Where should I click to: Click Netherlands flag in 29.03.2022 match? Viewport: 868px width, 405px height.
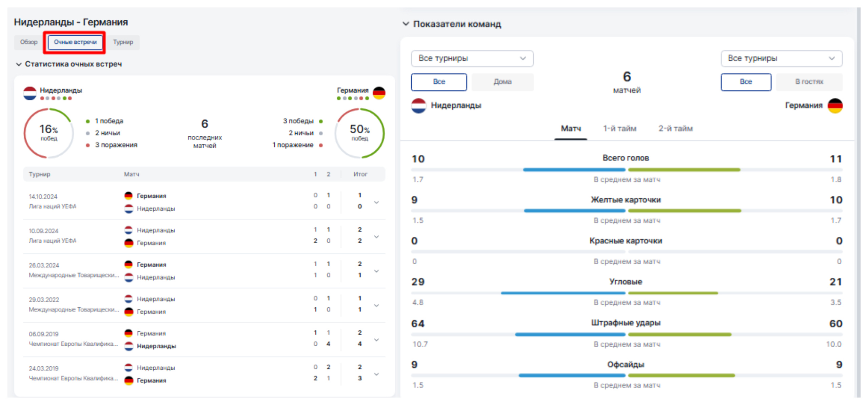pos(129,299)
